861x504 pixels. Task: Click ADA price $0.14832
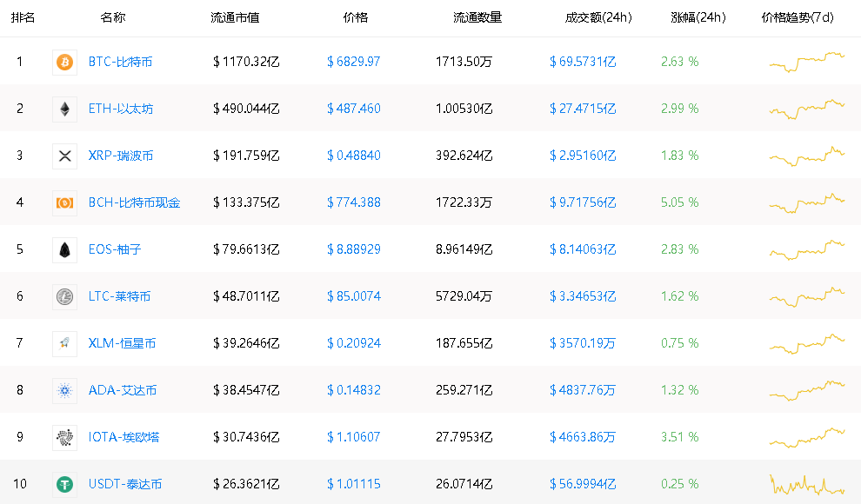tap(354, 390)
